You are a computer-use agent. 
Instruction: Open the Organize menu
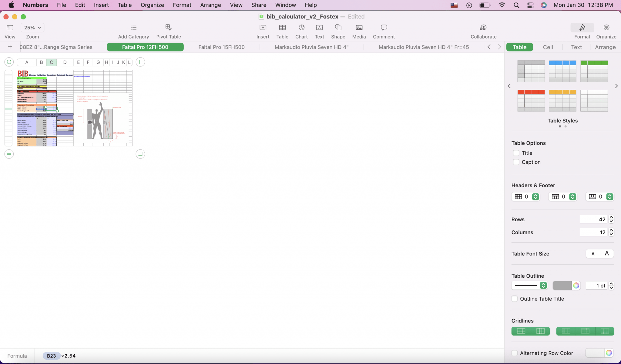click(x=152, y=5)
